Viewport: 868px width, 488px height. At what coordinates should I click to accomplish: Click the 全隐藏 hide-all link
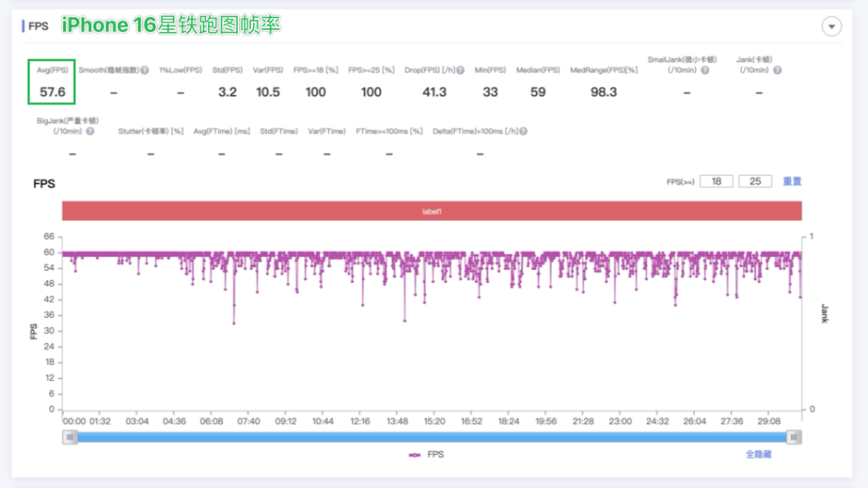(759, 454)
